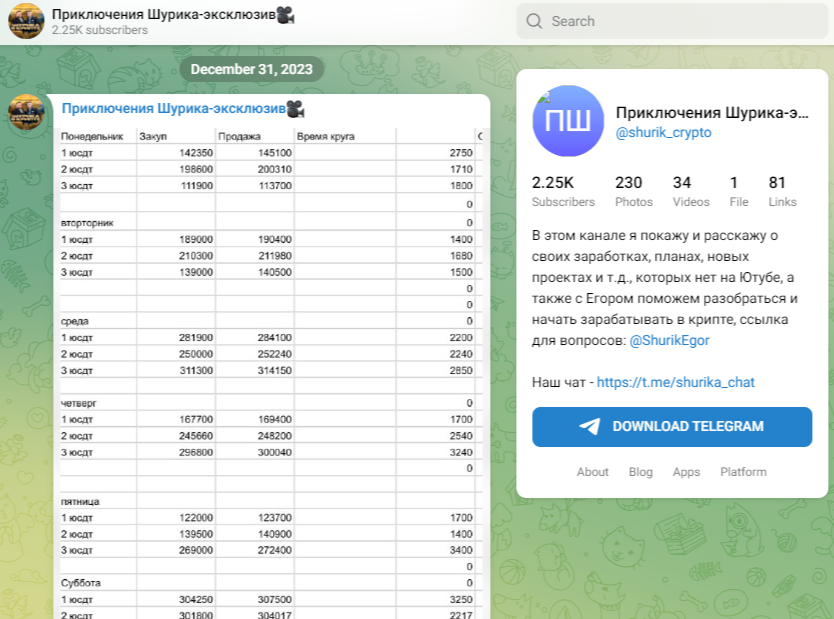Click the вторторник row label
Image resolution: width=834 pixels, height=619 pixels.
point(87,223)
